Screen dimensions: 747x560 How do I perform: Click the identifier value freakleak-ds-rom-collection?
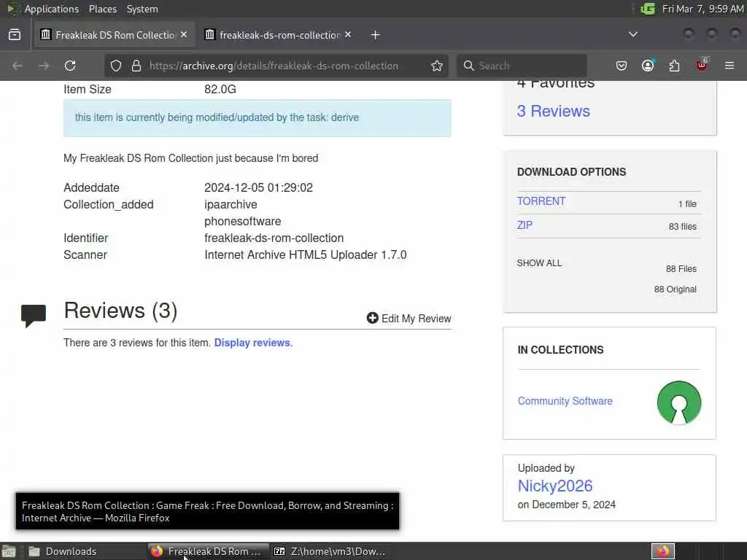[x=274, y=238]
